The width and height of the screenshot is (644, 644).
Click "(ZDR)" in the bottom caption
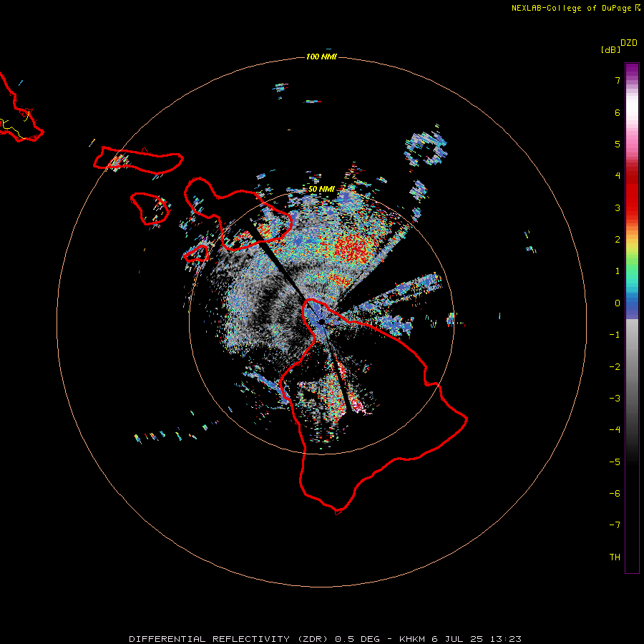click(313, 639)
